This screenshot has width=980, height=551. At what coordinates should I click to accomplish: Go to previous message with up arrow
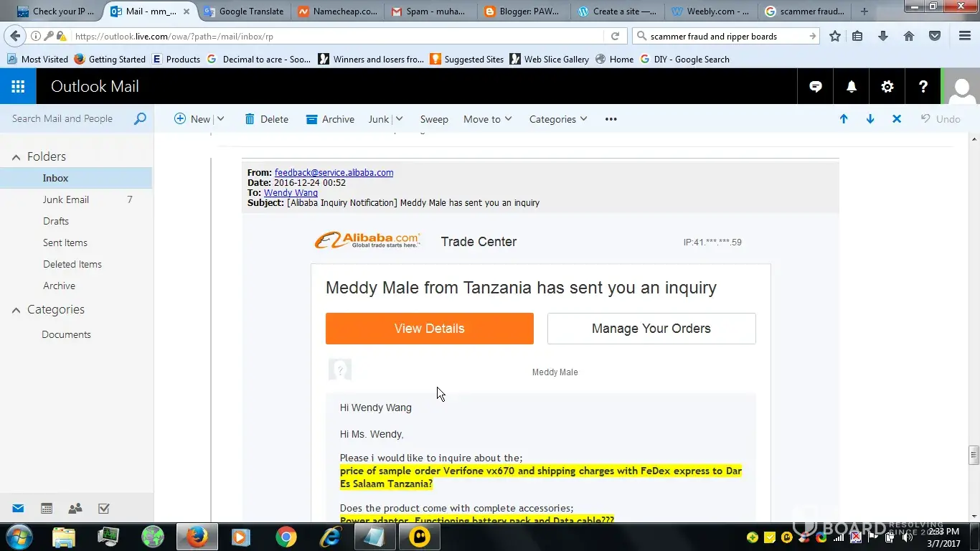(x=844, y=119)
